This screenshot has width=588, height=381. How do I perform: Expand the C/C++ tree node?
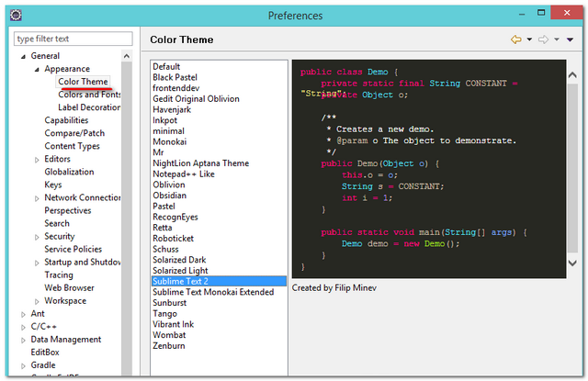click(23, 328)
